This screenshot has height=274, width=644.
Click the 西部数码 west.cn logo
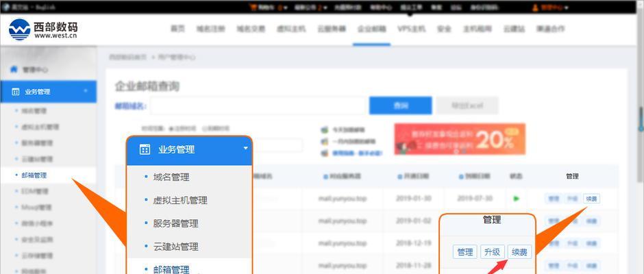click(x=42, y=29)
